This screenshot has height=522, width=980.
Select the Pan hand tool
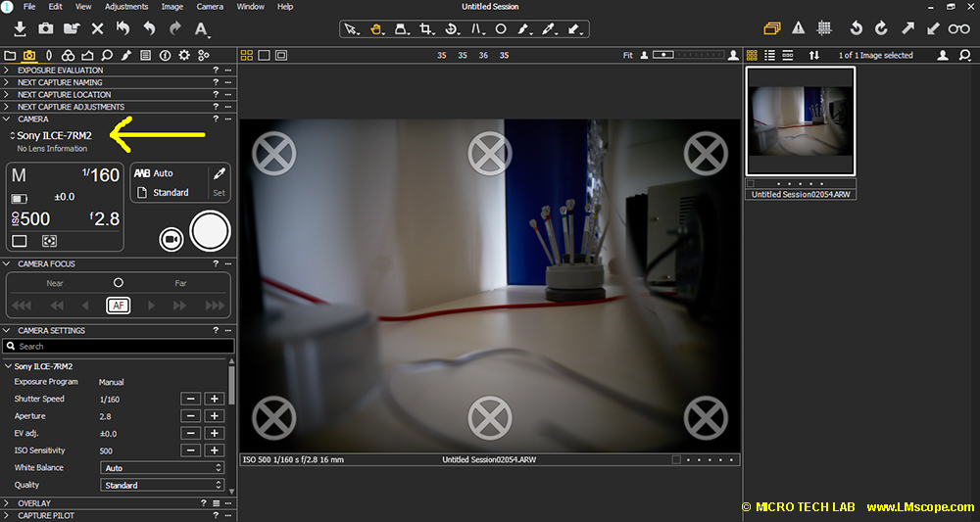coord(375,28)
